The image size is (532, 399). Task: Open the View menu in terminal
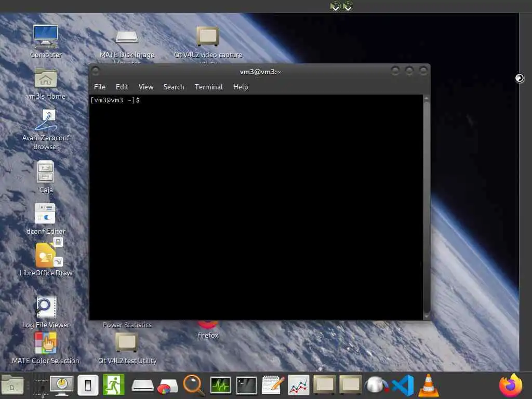(146, 87)
